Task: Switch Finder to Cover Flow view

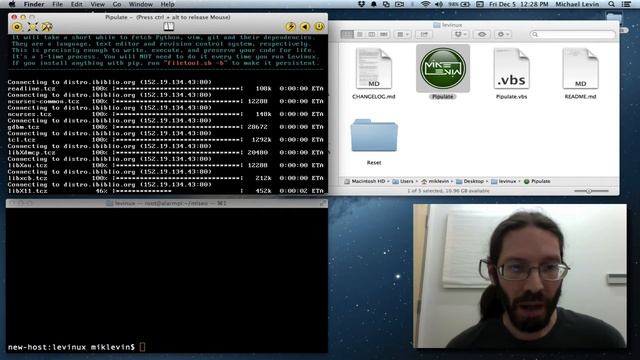Action: coord(384,34)
